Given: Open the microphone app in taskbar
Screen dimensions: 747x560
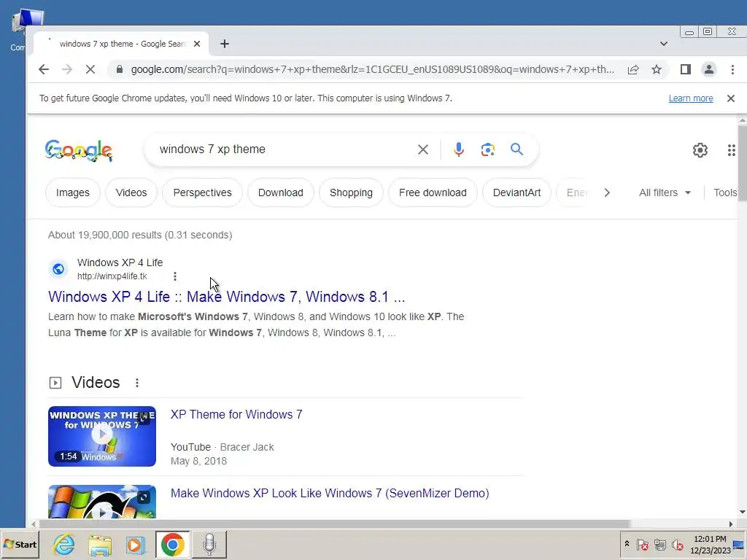Looking at the screenshot, I should click(209, 544).
